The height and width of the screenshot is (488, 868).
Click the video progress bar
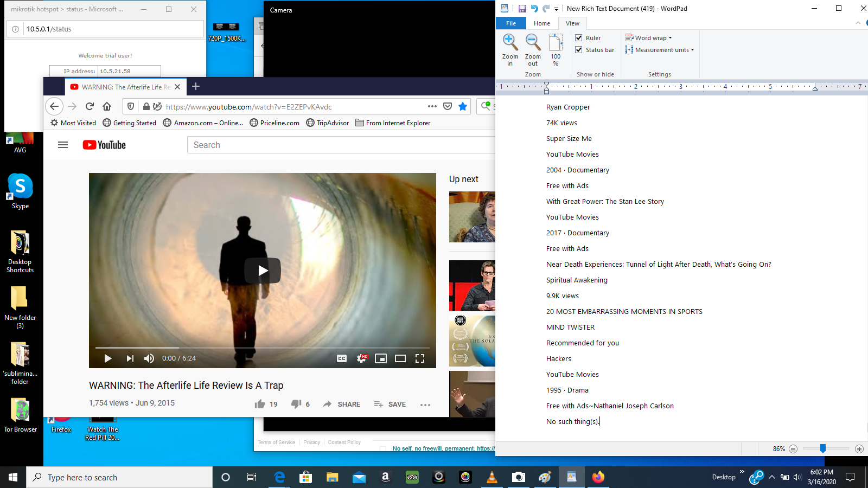point(263,348)
